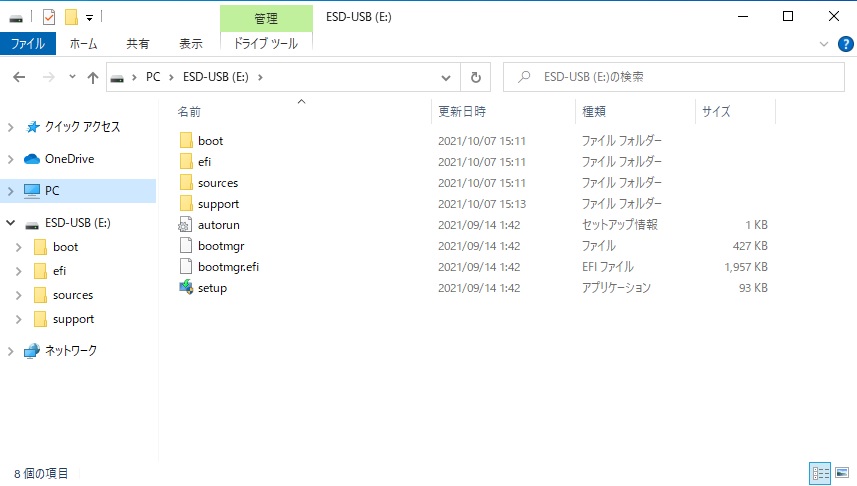Click the セットアップ情報 type cell

coord(620,225)
